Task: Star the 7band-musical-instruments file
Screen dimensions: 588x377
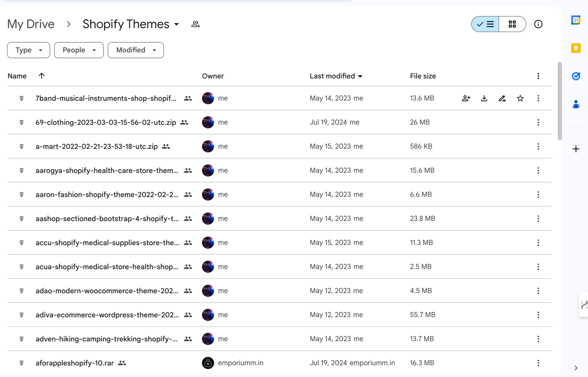Action: (520, 98)
